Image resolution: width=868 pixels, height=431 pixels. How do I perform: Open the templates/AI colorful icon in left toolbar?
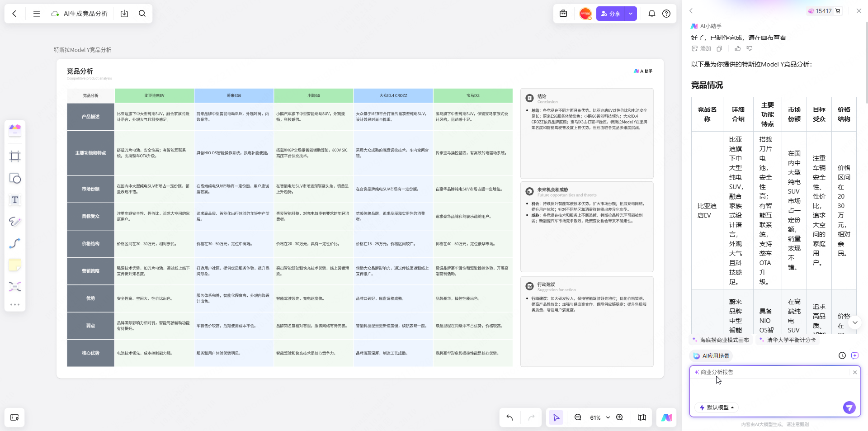(15, 131)
